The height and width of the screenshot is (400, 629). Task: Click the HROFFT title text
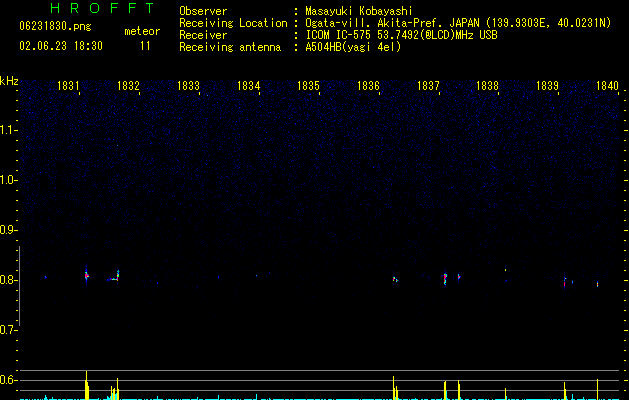(102, 8)
